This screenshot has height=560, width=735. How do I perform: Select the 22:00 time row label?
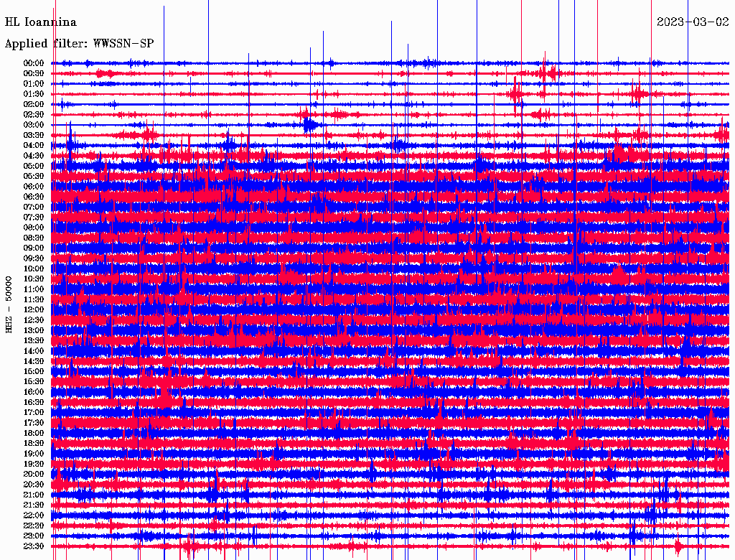pyautogui.click(x=34, y=515)
